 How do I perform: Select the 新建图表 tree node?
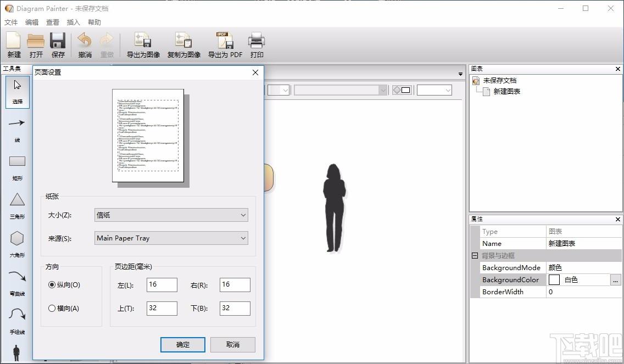tap(506, 92)
